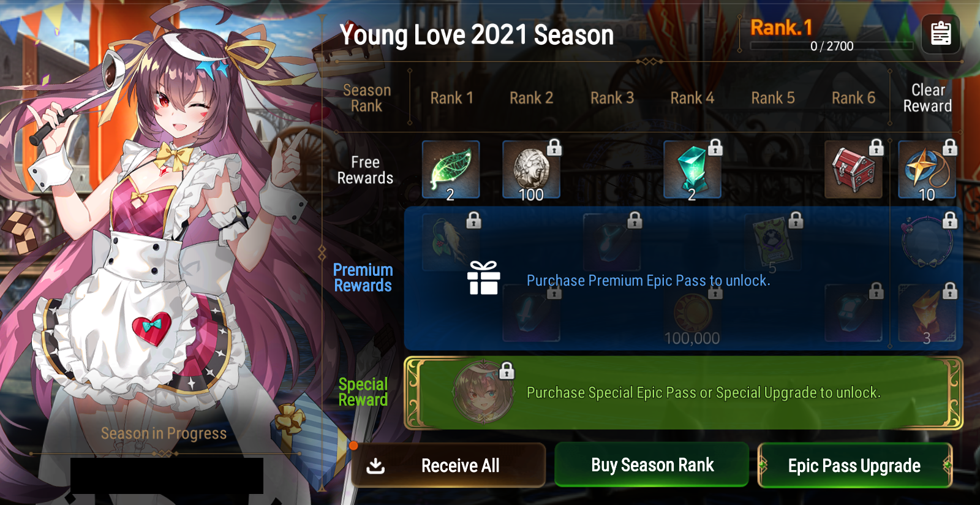Open Buy Season Rank
This screenshot has height=505, width=980.
pyautogui.click(x=652, y=465)
